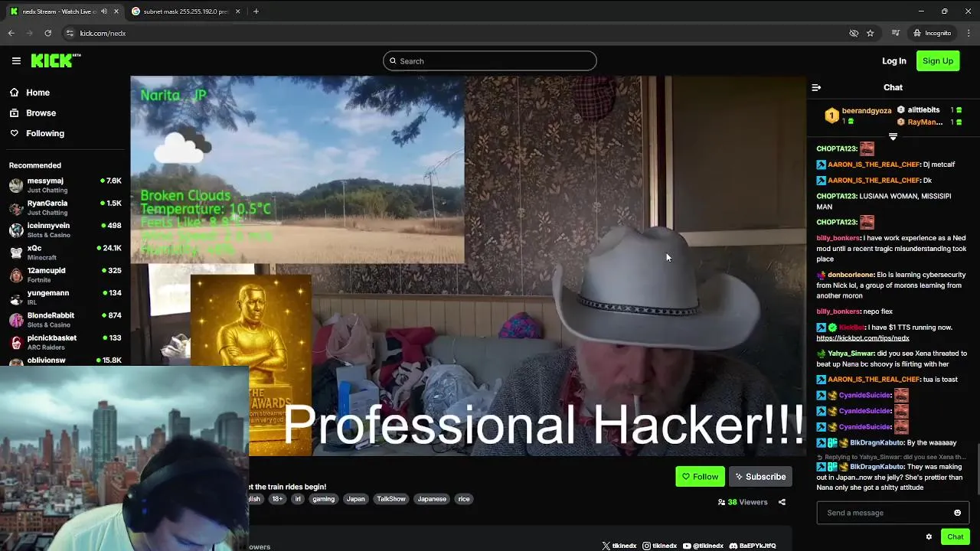
Task: Go to Home in sidebar
Action: [30, 93]
